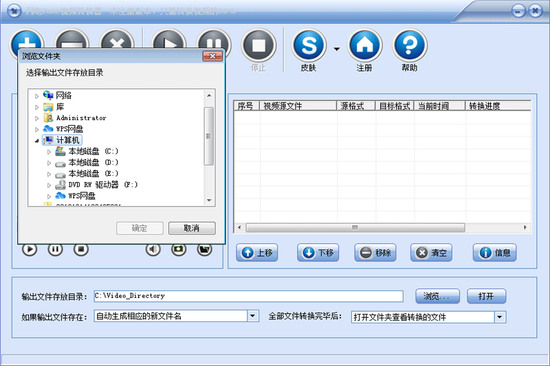The width and height of the screenshot is (550, 366).
Task: Click the Move Up (上移) button
Action: point(257,253)
